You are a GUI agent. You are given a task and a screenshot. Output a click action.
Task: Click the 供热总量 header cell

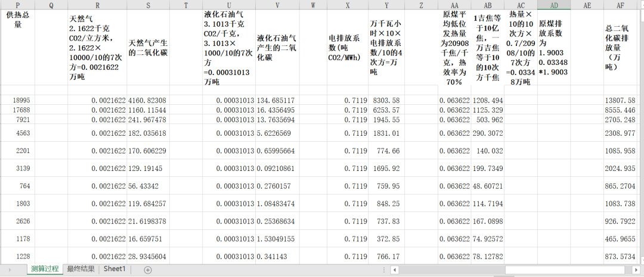click(x=17, y=47)
